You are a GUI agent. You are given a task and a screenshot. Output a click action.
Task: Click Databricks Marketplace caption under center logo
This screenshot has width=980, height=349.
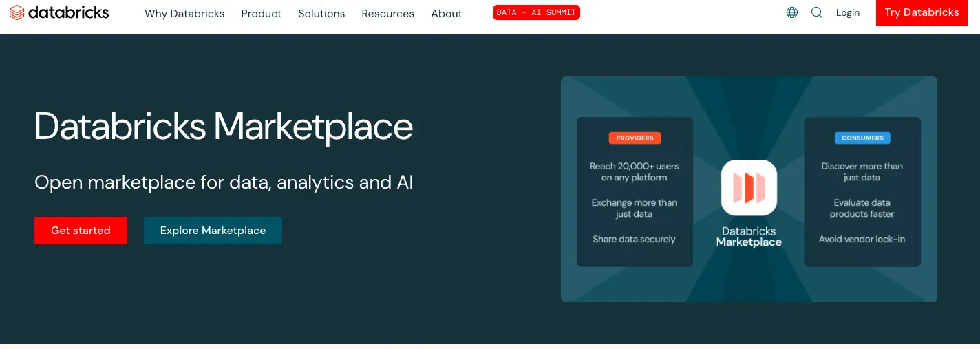tap(749, 237)
